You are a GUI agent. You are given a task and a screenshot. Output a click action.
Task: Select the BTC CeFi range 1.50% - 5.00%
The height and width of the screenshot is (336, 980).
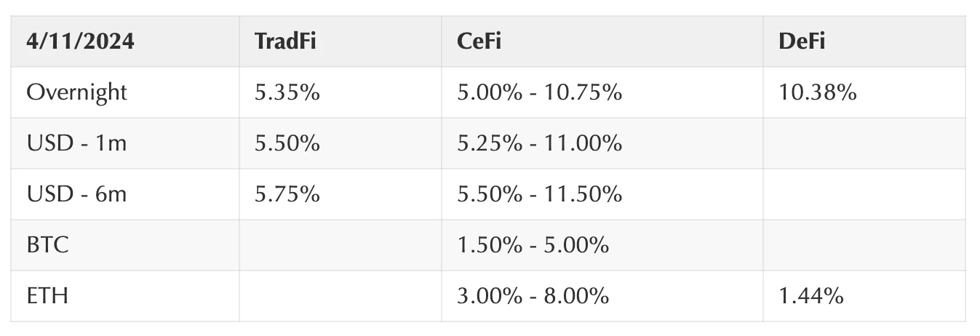tap(533, 245)
